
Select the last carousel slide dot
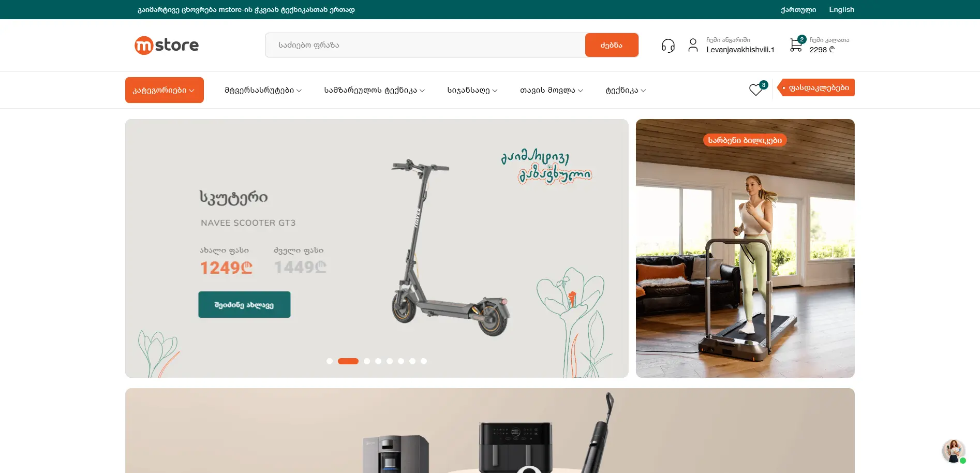point(424,361)
